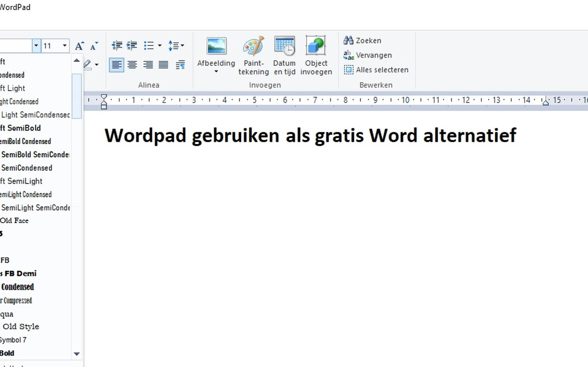Select the 'Compressed' font entry
Image resolution: width=588 pixels, height=367 pixels.
pyautogui.click(x=36, y=300)
